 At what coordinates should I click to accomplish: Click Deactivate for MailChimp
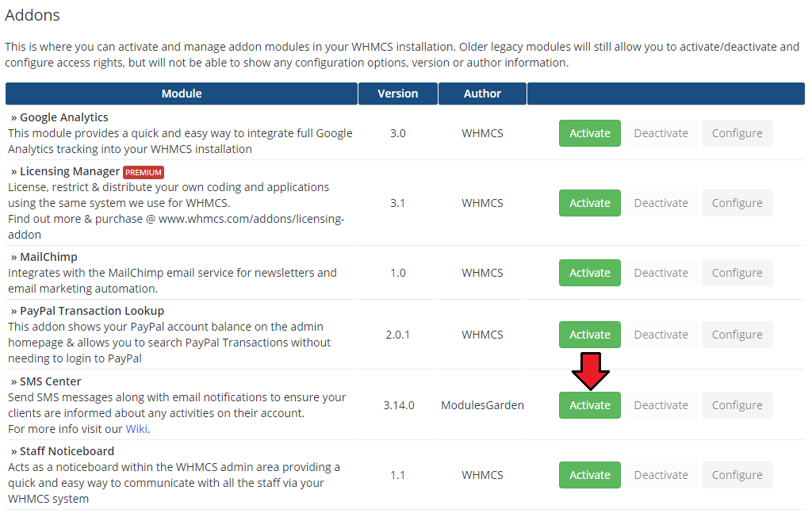[661, 273]
